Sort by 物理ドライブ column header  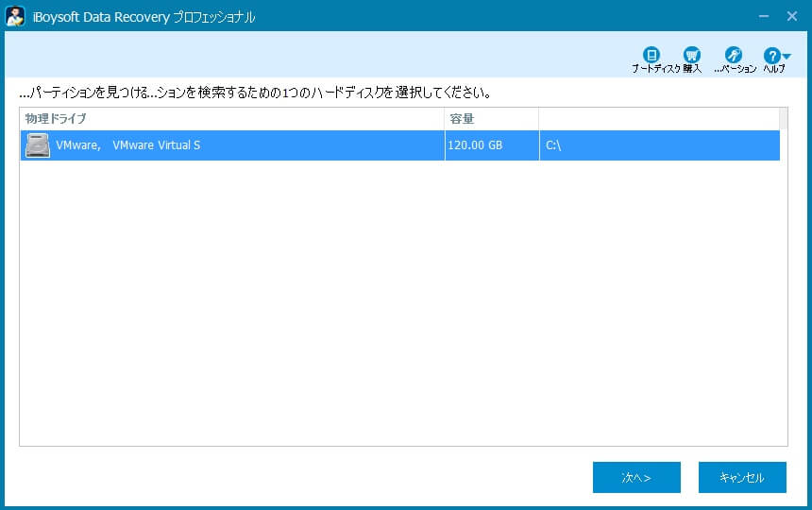click(x=231, y=119)
